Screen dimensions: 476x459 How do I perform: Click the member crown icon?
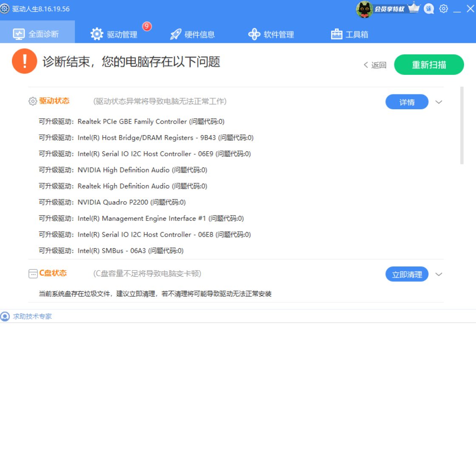point(414,8)
